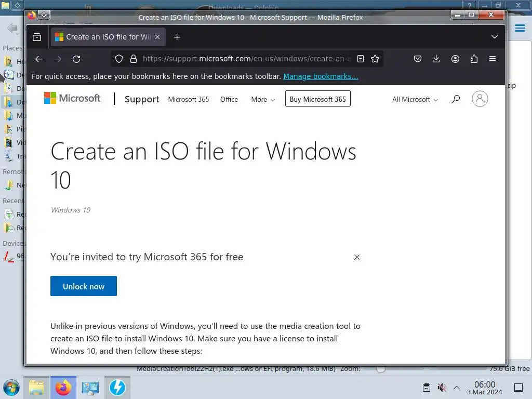Click the Dolphin status bar "75.6 GiB free" text

pos(509,368)
